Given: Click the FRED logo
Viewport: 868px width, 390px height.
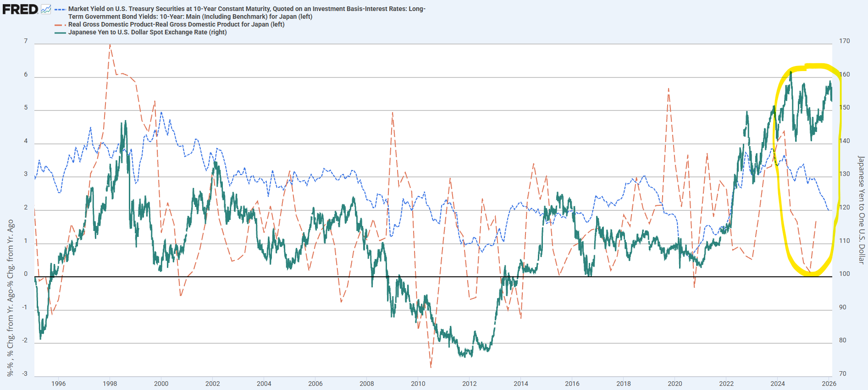Looking at the screenshot, I should click(20, 9).
